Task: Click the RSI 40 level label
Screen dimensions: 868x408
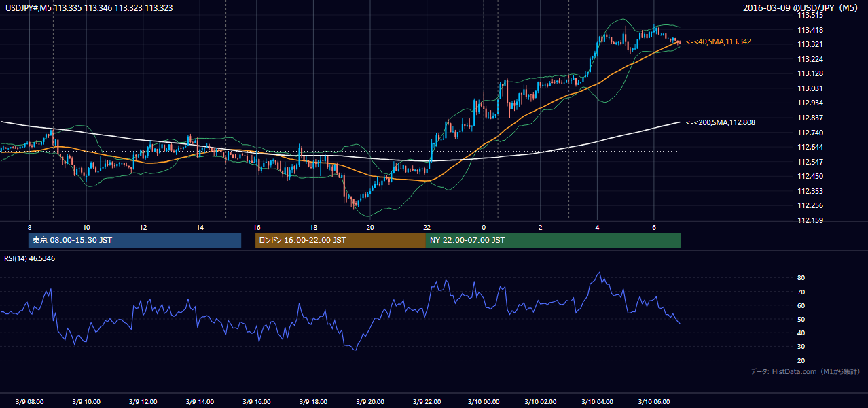Action: point(801,333)
